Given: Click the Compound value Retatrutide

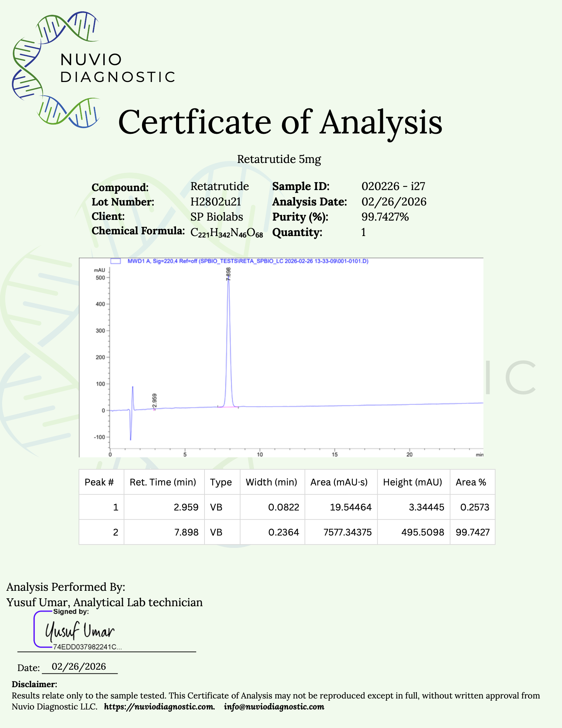Looking at the screenshot, I should tap(220, 186).
